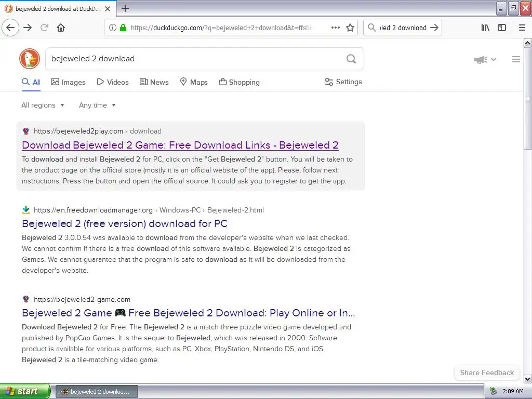This screenshot has width=532, height=399.
Task: Show sidebars icon in toolbar
Action: pos(502,28)
